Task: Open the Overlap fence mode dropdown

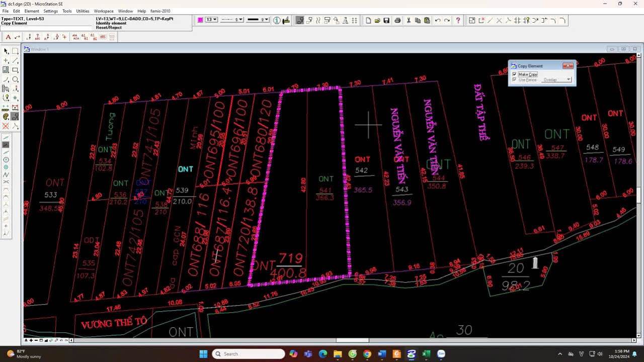Action: pyautogui.click(x=568, y=79)
